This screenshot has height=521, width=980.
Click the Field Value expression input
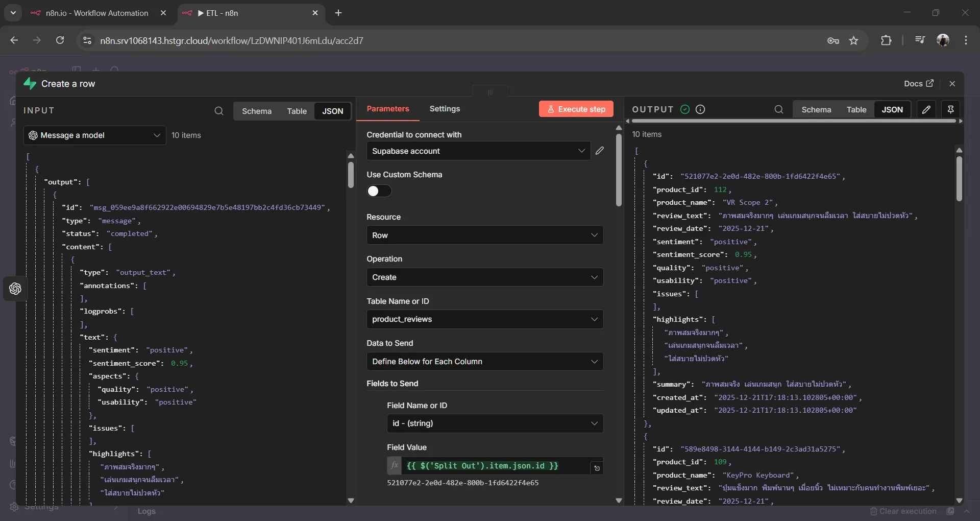pos(495,466)
